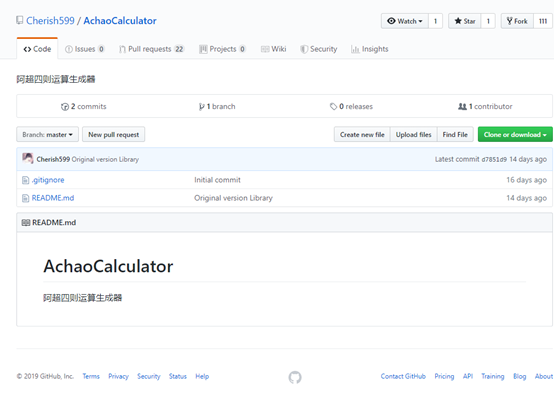The width and height of the screenshot is (554, 401).
Task: Click the repository book icon beside Cherish599
Action: pos(20,20)
